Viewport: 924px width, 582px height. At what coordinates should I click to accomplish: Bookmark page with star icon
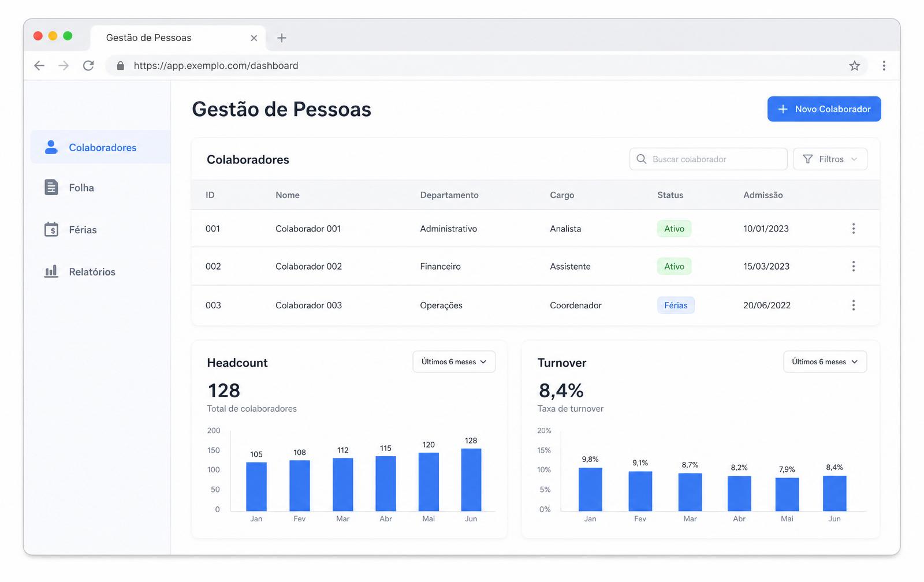[855, 66]
